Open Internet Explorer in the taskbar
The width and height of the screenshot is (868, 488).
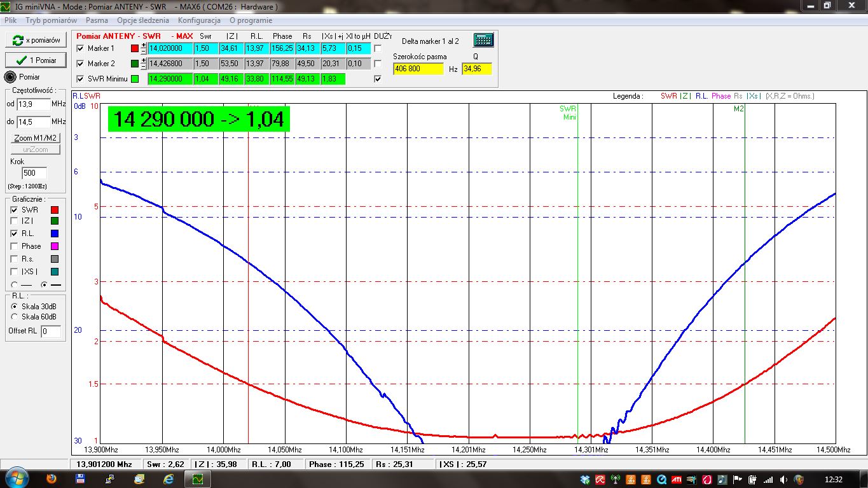coord(169,478)
